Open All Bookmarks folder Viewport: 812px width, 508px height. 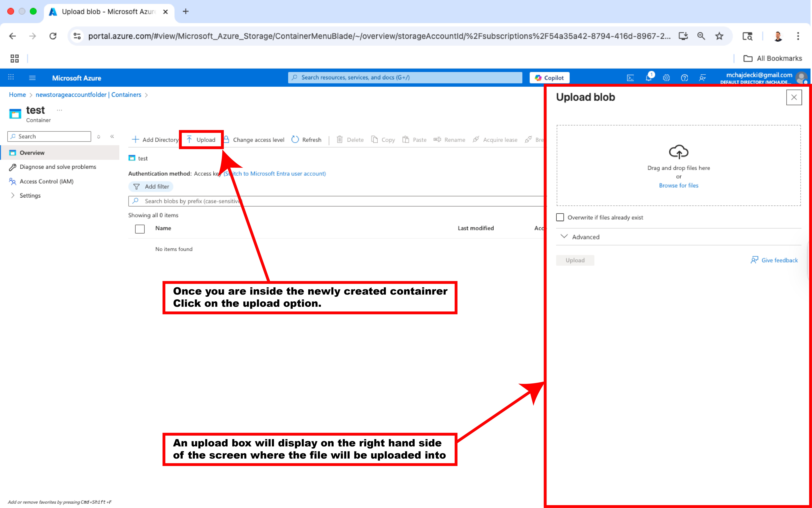pos(772,58)
